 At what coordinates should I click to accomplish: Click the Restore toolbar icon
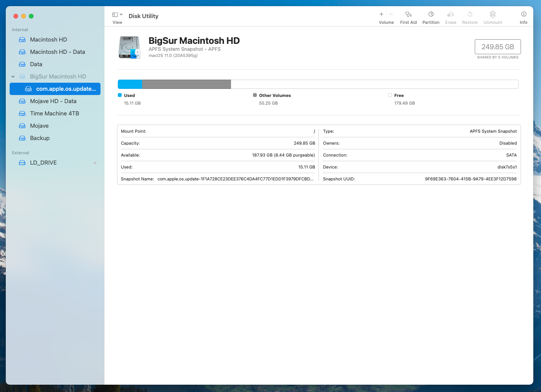[x=470, y=14]
